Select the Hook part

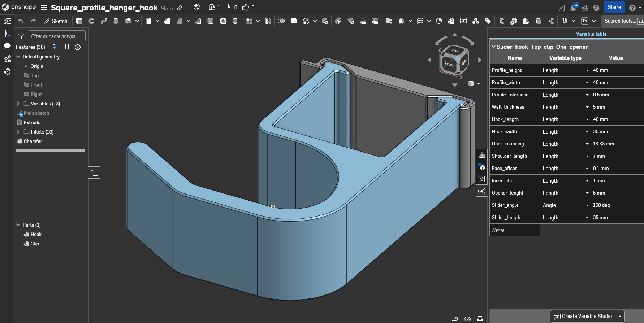coord(36,234)
